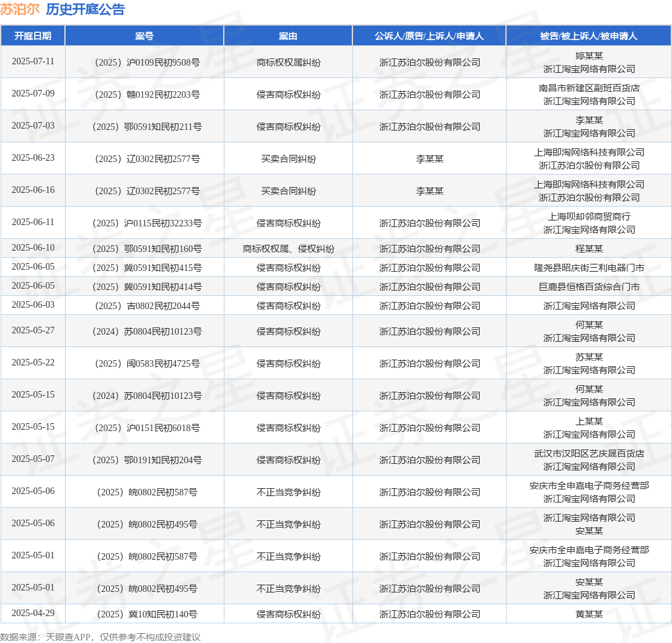
Task: Click defendant 巨鹿县恒格百货综合门市
Action: coord(589,287)
